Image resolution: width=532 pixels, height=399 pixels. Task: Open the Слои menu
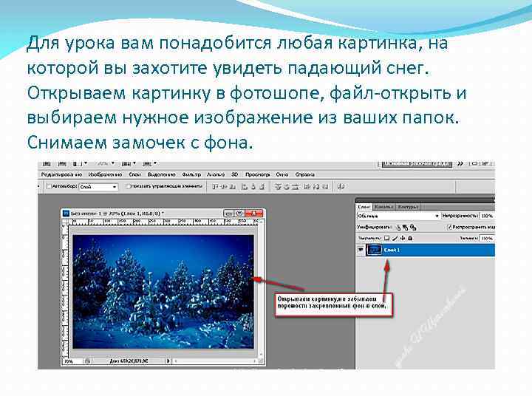coord(134,174)
